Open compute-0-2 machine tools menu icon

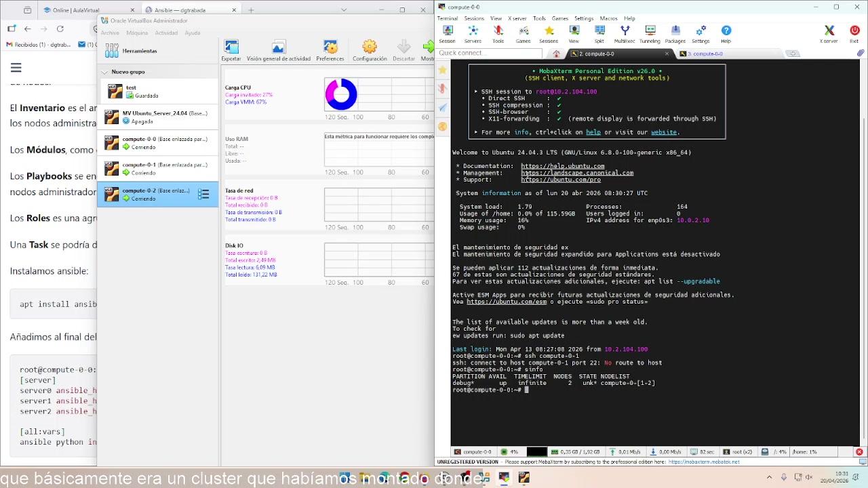pos(203,195)
